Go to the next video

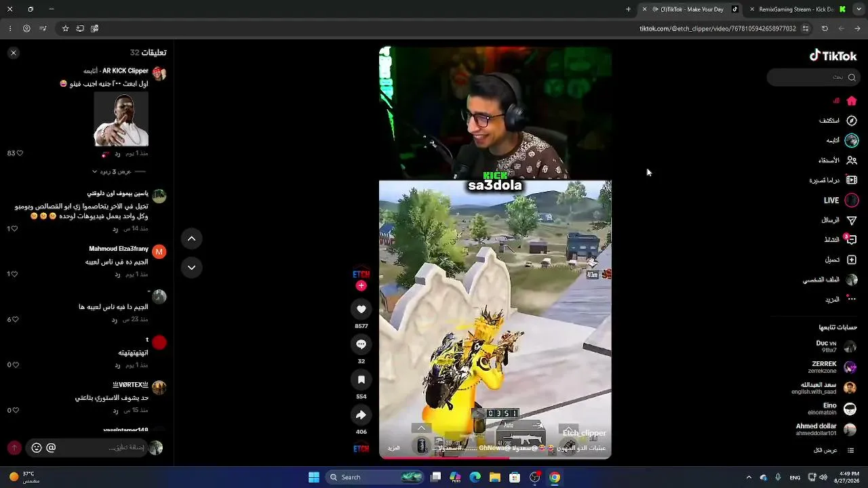tap(191, 268)
